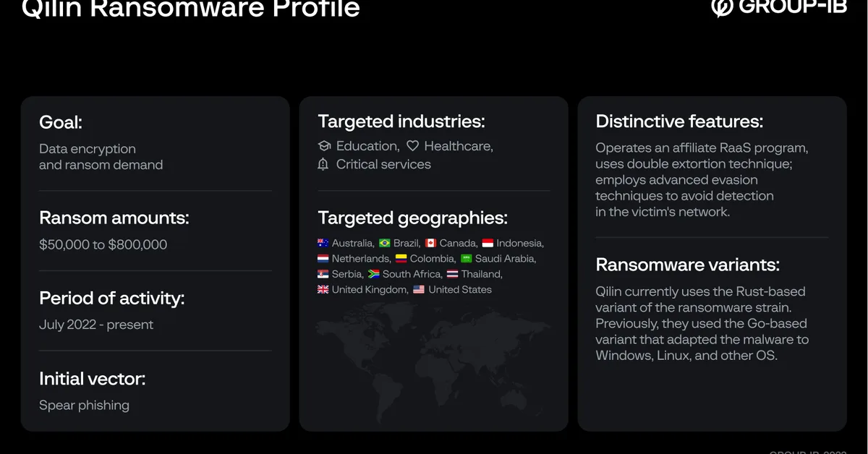The image size is (868, 454).
Task: Click the Brazil flag icon
Action: point(383,242)
